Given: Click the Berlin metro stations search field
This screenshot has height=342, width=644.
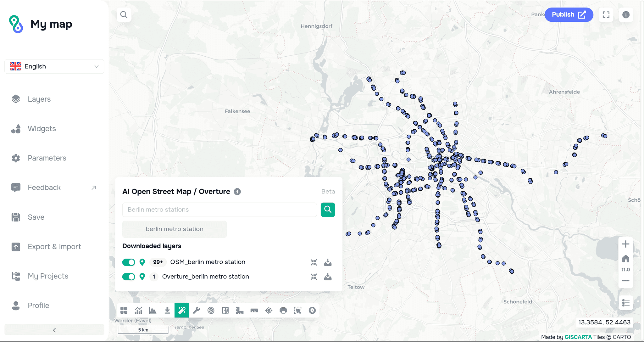Looking at the screenshot, I should pyautogui.click(x=219, y=210).
